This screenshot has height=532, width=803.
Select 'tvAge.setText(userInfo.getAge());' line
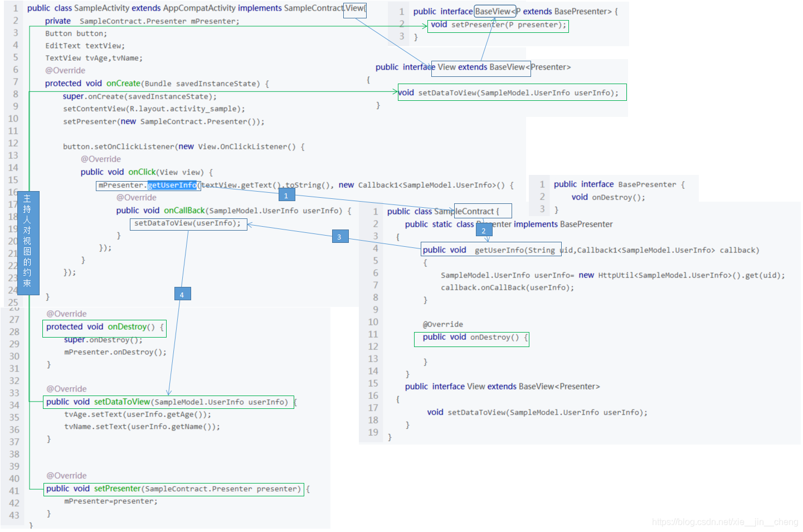click(x=138, y=414)
